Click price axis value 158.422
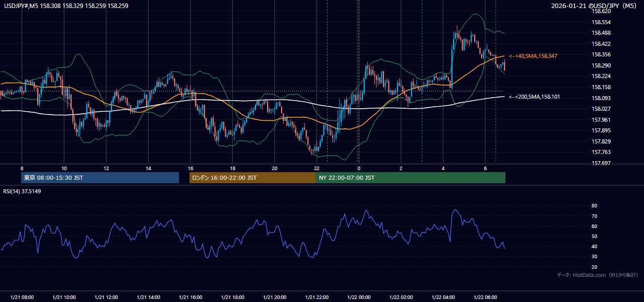 coord(601,44)
